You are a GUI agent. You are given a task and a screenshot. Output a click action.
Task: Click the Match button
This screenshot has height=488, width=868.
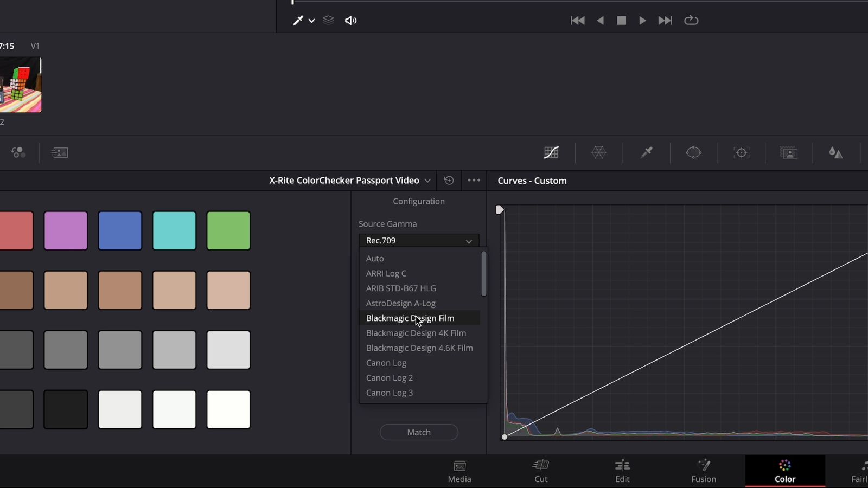point(419,432)
